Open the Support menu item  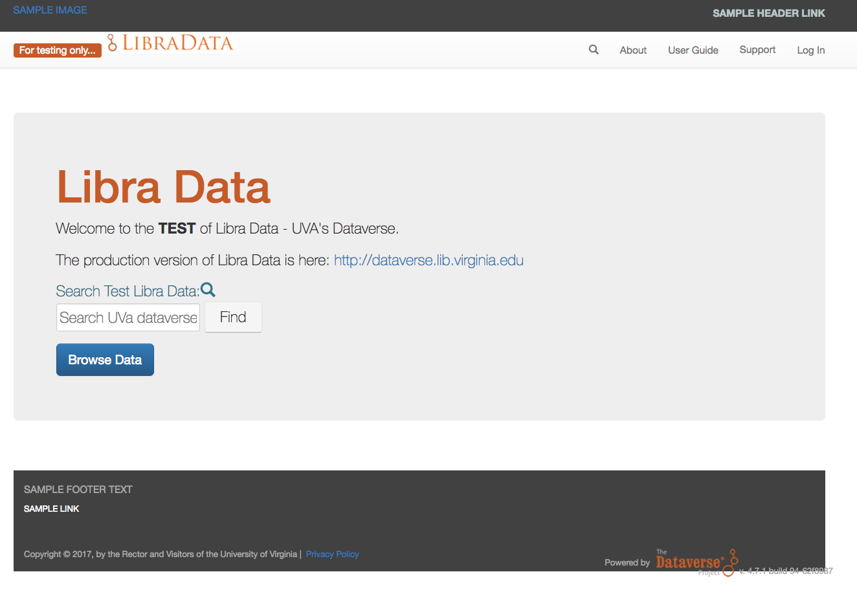click(757, 50)
